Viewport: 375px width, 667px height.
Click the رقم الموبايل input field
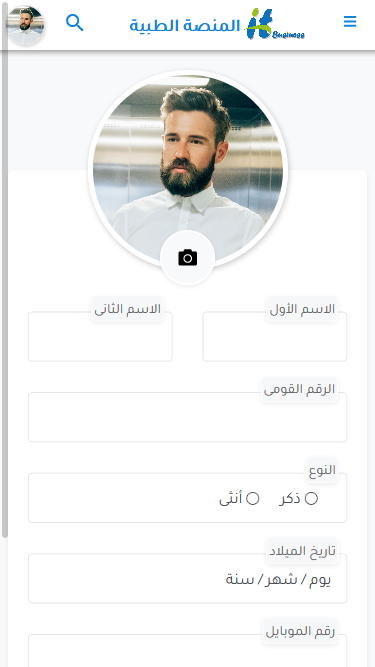(x=188, y=651)
